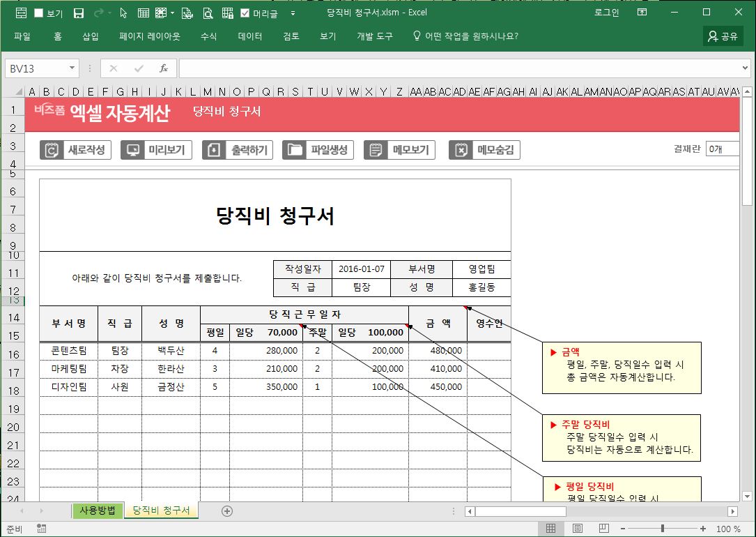Click the Save icon in quick access toolbar

pos(79,13)
